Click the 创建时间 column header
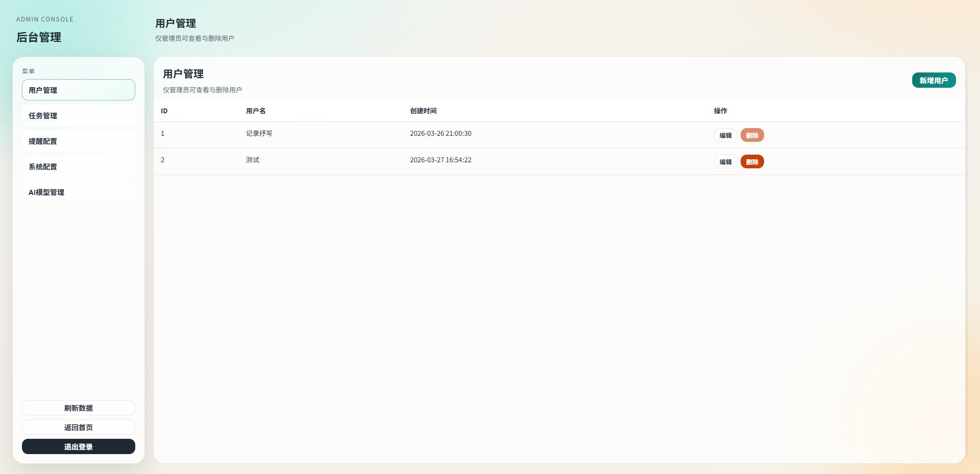 [x=423, y=111]
